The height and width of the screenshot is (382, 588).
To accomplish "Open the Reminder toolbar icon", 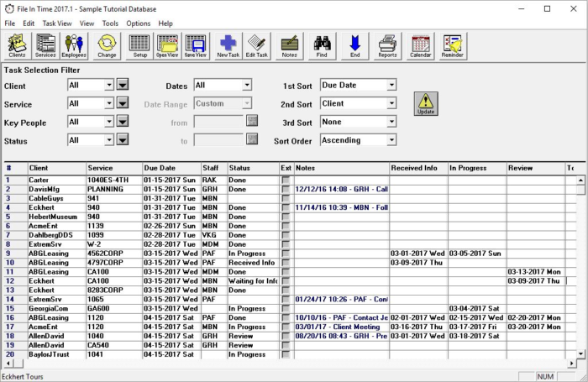I will click(x=453, y=45).
